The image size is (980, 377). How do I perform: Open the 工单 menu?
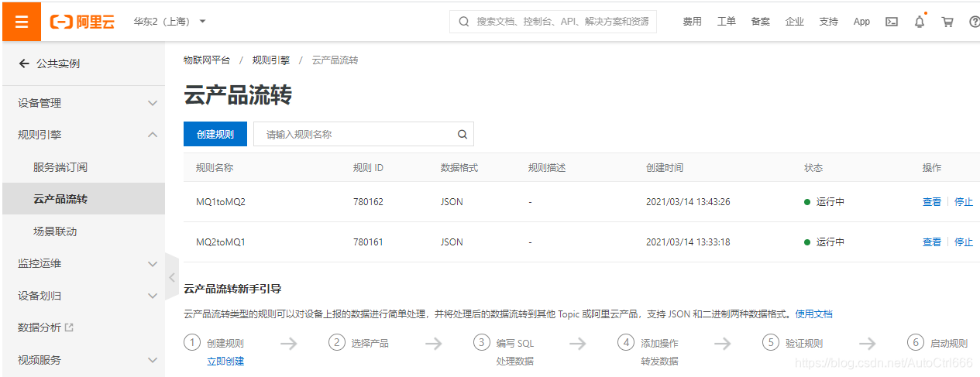pyautogui.click(x=726, y=22)
